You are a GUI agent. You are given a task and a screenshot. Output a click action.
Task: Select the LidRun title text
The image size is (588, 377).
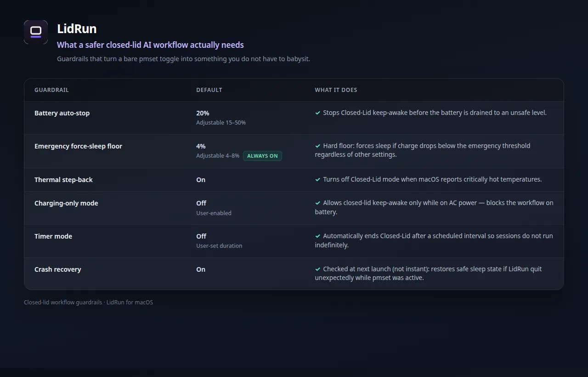[x=77, y=29]
